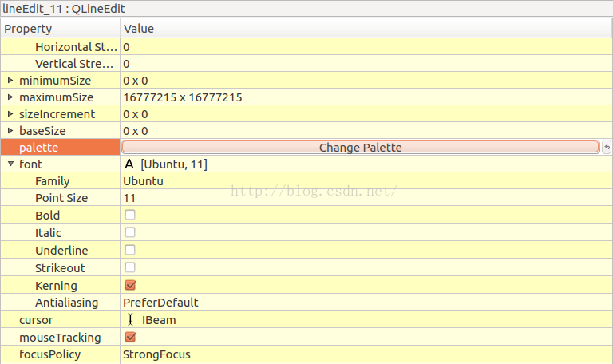Select the Antialiasing property label
The height and width of the screenshot is (364, 613).
click(x=66, y=303)
